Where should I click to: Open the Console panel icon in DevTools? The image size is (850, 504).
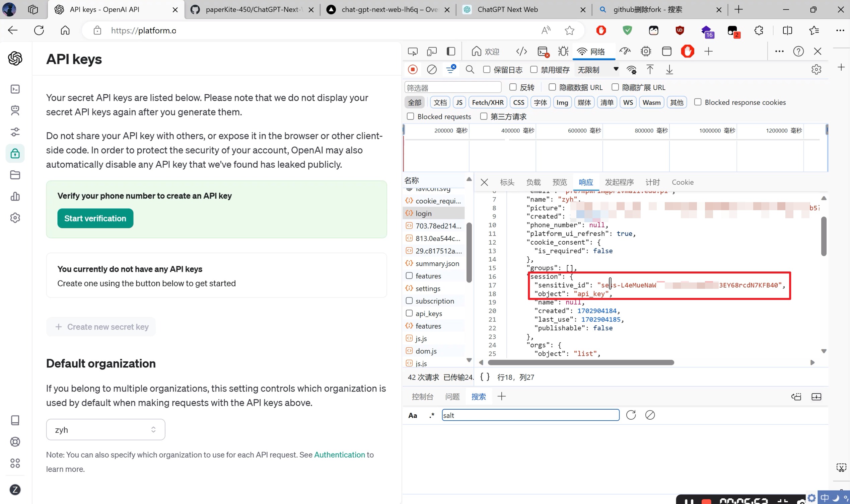(x=543, y=51)
